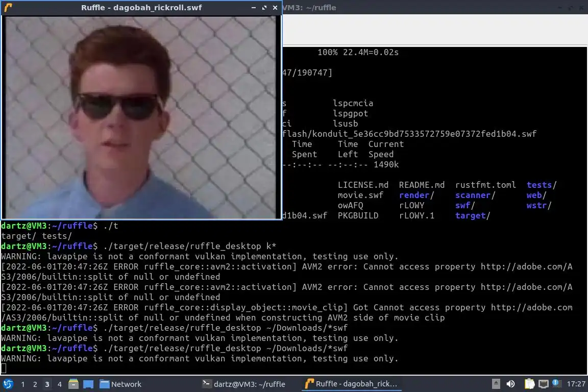Click the '1490k' speed value

point(386,165)
